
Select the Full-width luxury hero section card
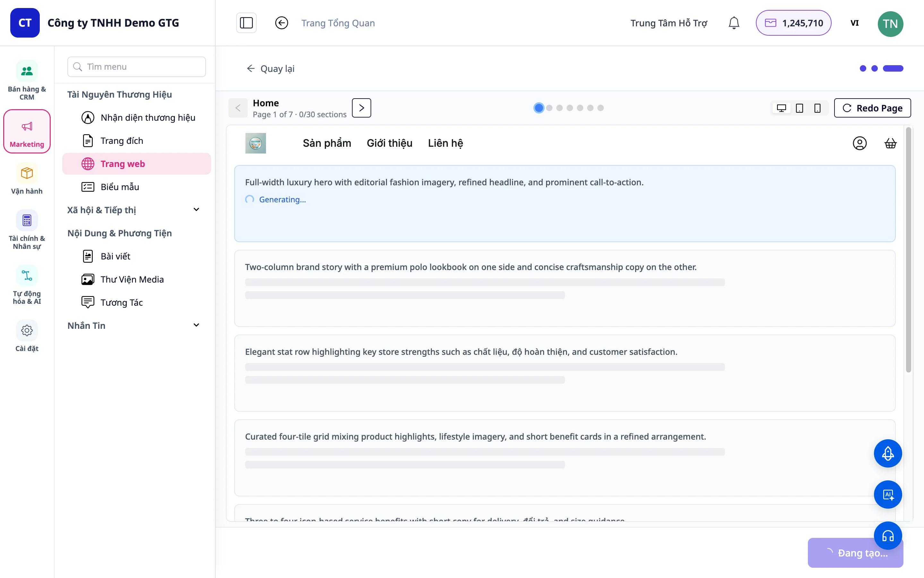tap(565, 204)
